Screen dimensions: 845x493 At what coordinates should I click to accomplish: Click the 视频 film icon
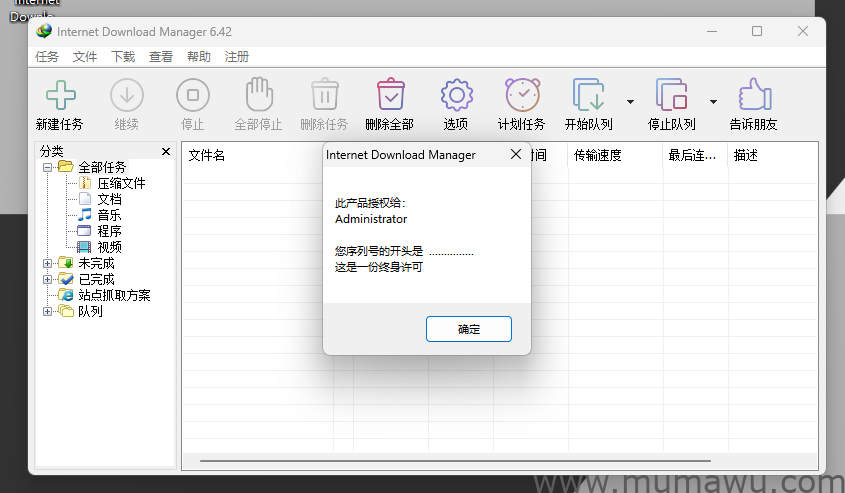coord(84,247)
